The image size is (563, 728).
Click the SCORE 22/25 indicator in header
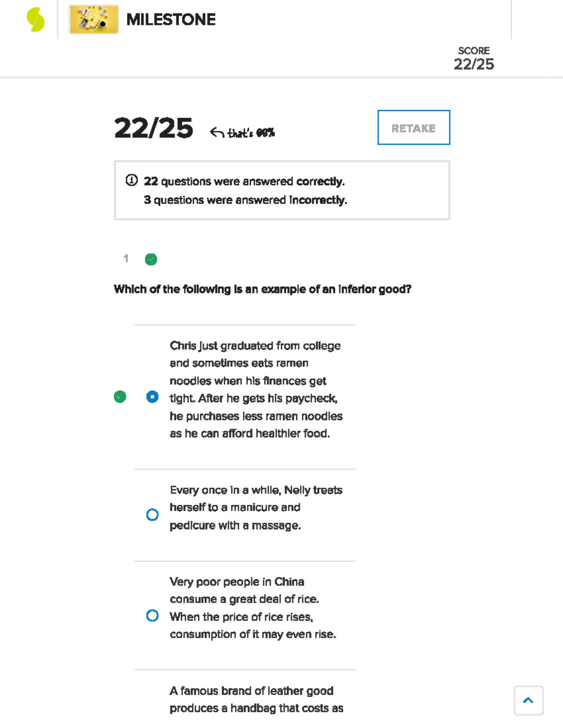(473, 59)
